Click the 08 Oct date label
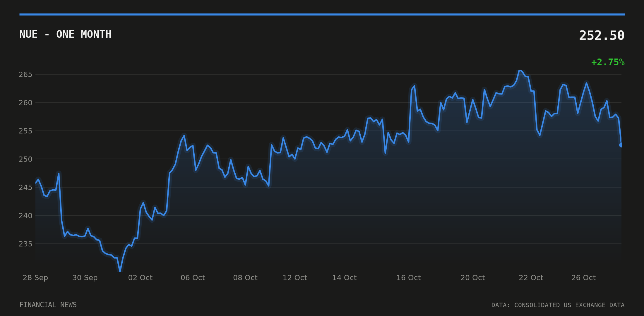The height and width of the screenshot is (316, 644). click(x=245, y=278)
